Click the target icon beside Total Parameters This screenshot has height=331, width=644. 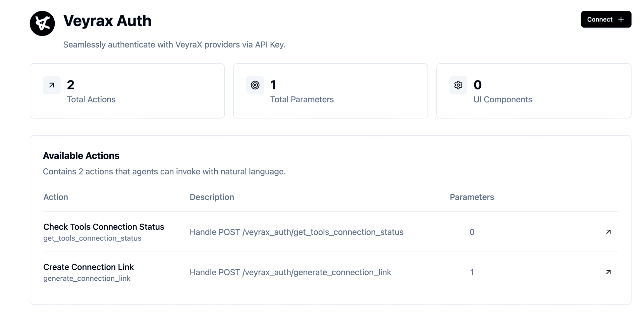[x=255, y=85]
